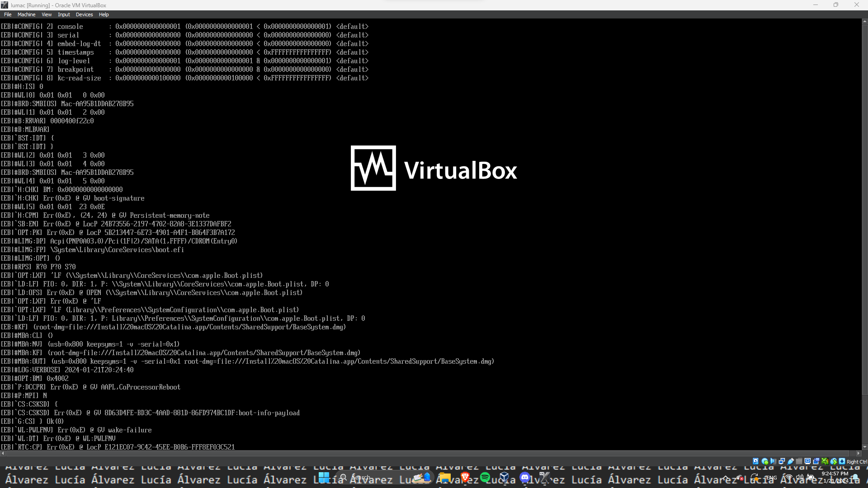Open the Devices menu

(84, 14)
